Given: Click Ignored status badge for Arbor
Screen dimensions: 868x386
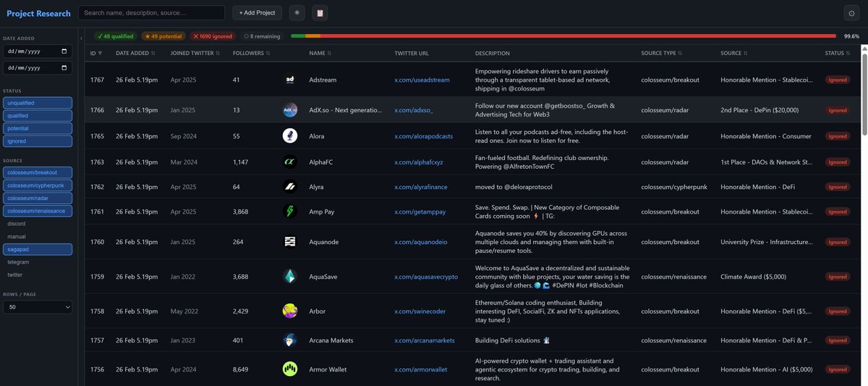Looking at the screenshot, I should point(838,311).
